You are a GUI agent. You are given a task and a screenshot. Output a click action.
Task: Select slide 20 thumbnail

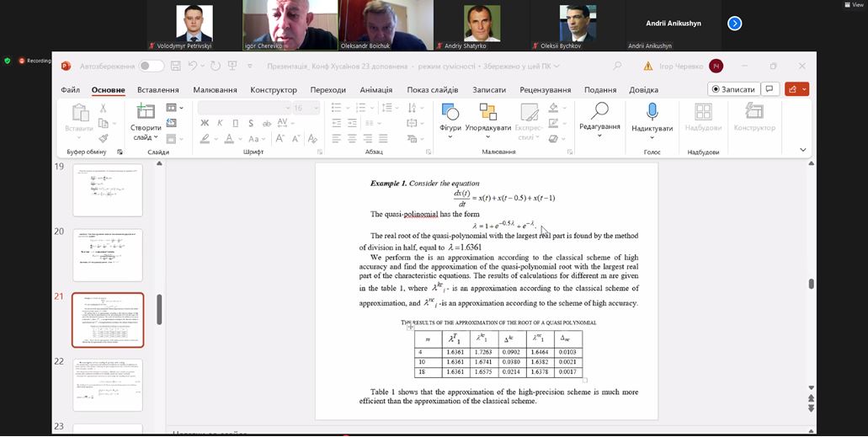(x=108, y=255)
